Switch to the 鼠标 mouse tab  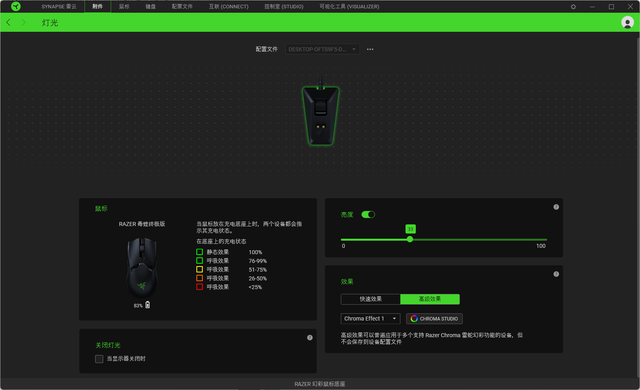click(x=124, y=7)
